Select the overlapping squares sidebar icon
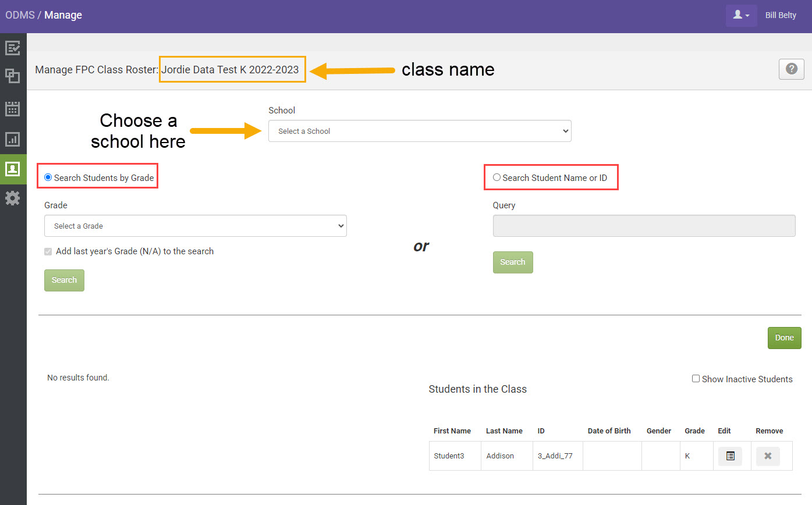This screenshot has width=812, height=505. tap(13, 76)
